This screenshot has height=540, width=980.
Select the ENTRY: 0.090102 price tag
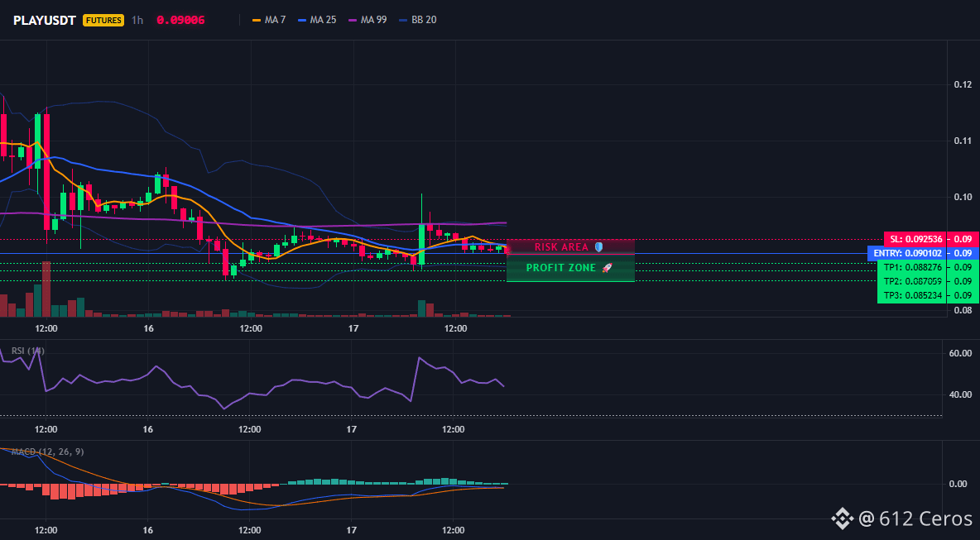[907, 253]
